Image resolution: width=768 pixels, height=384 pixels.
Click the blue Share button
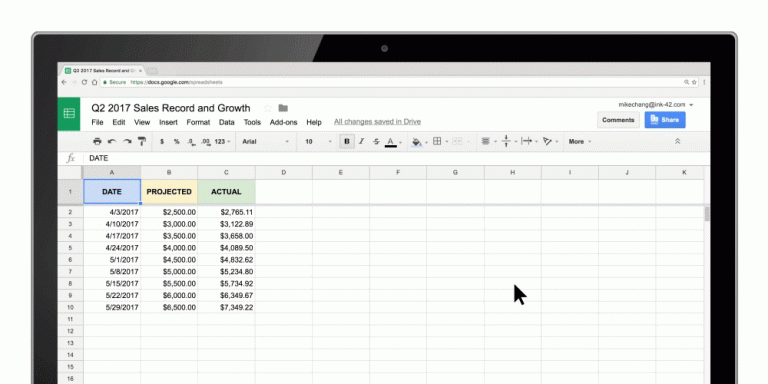[x=665, y=120]
